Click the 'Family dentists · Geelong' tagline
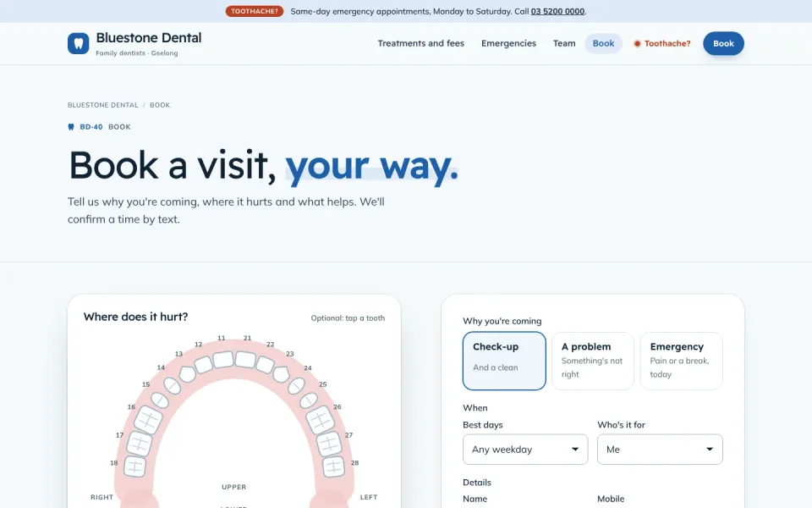Viewport: 812px width, 508px height. [x=137, y=52]
